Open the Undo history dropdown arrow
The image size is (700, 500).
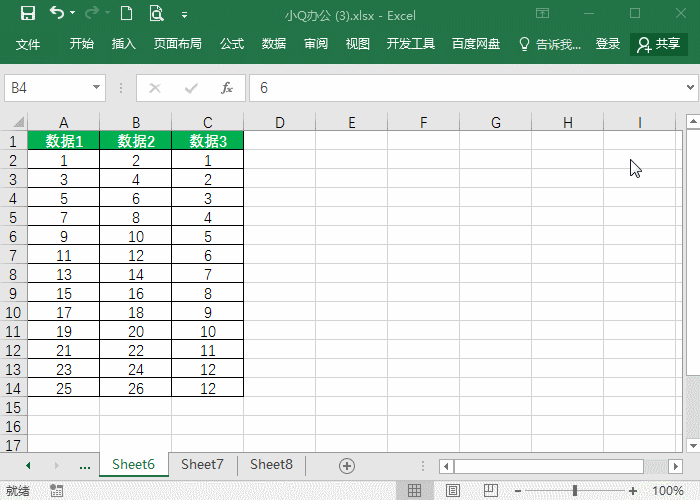(72, 13)
